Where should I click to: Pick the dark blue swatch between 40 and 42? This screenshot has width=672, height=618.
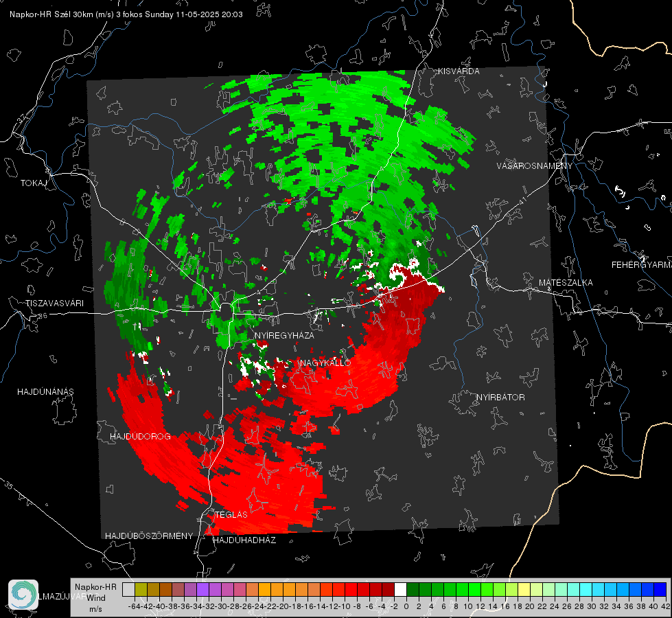660,589
